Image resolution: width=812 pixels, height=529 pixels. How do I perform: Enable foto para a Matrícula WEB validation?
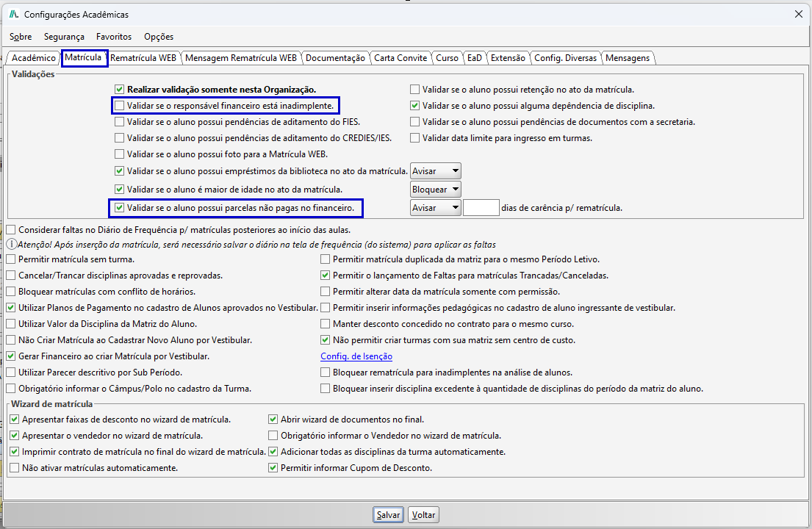[x=119, y=154]
